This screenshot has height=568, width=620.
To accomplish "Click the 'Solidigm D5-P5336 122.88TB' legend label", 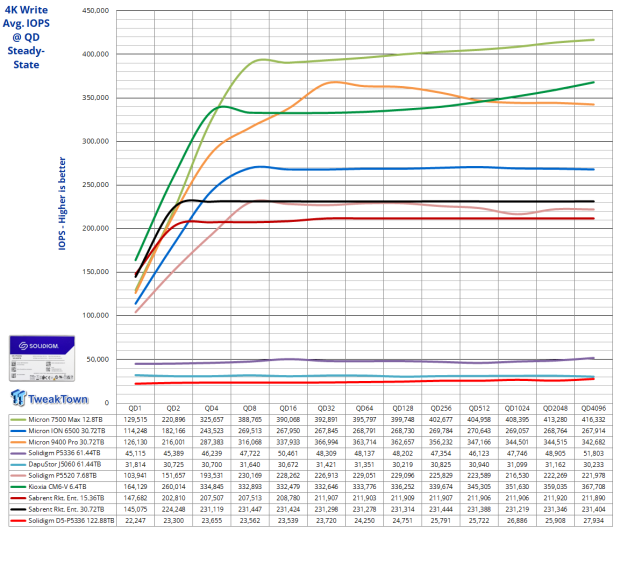I will [71, 521].
